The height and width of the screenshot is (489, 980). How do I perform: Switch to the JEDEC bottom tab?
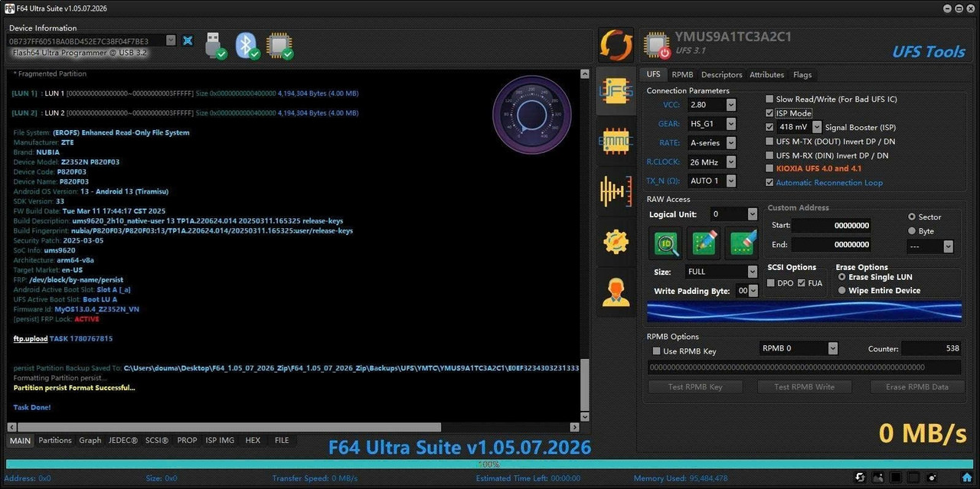(123, 441)
